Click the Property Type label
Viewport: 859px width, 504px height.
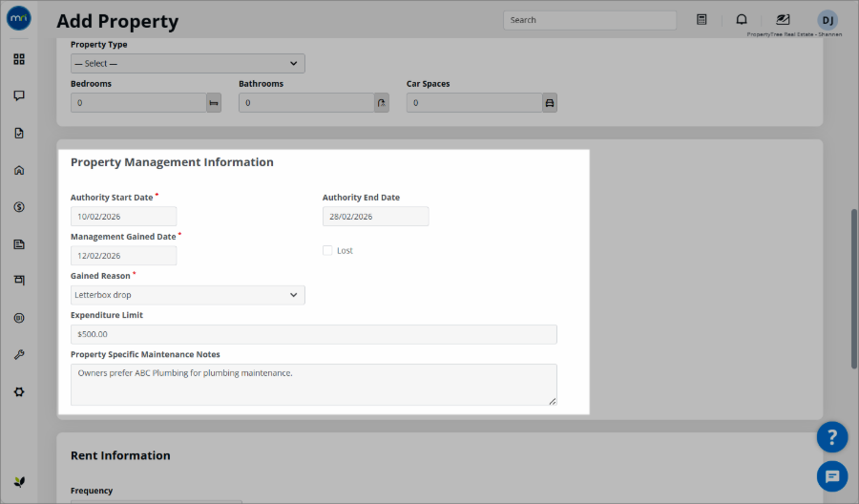98,45
